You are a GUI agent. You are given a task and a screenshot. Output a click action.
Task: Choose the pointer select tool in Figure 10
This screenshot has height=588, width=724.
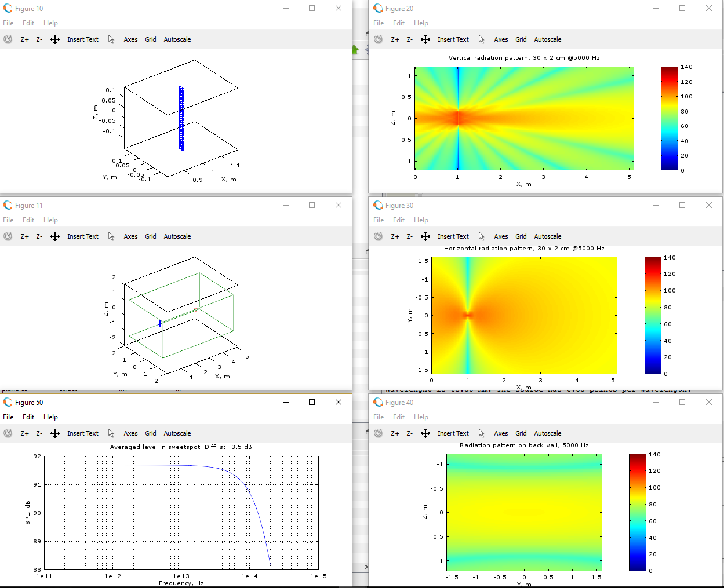(111, 39)
